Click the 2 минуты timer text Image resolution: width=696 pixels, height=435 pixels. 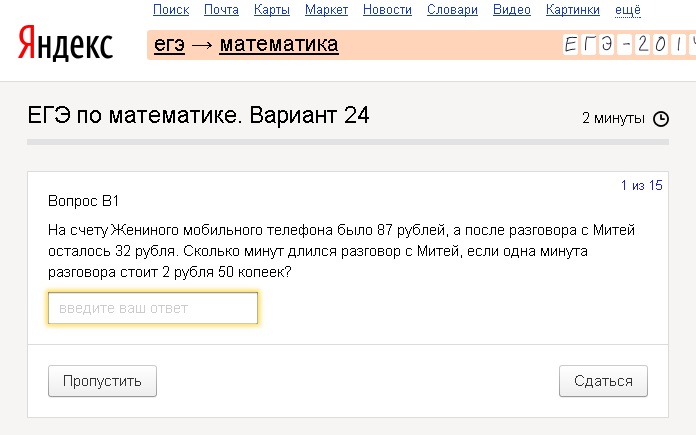pyautogui.click(x=613, y=118)
